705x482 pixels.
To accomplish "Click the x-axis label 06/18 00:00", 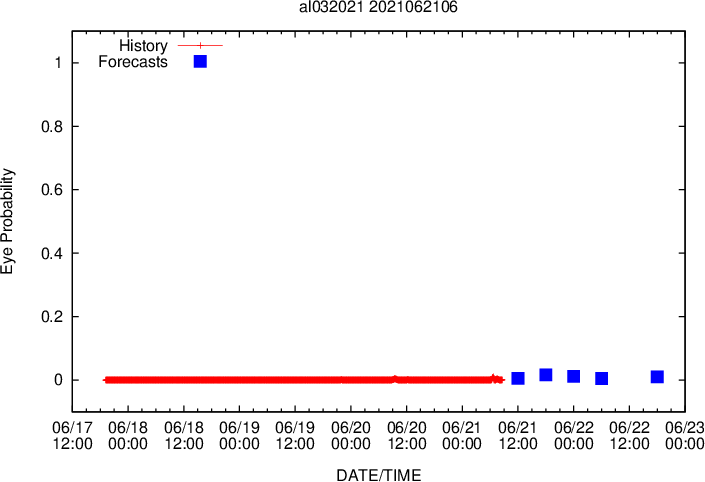I will pos(128,436).
